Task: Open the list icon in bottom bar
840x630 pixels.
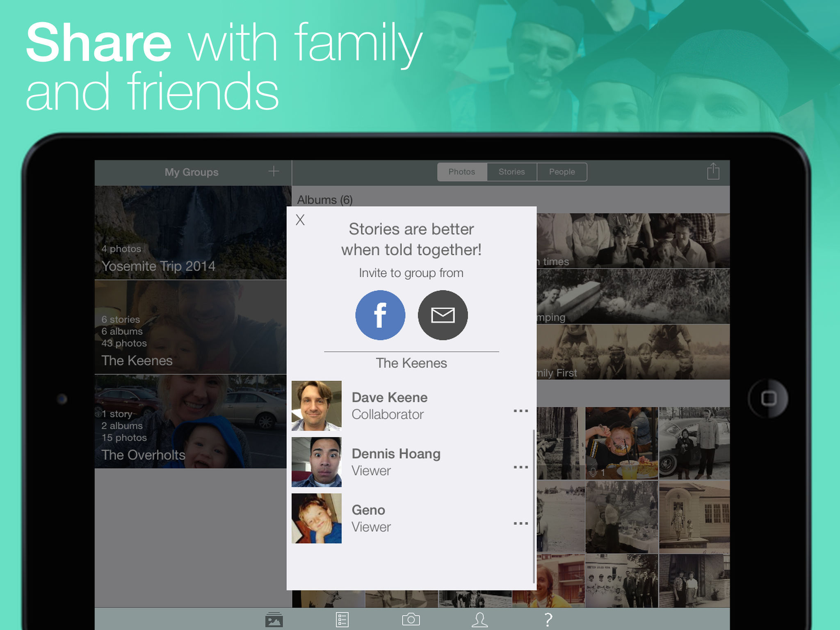Action: point(342,619)
